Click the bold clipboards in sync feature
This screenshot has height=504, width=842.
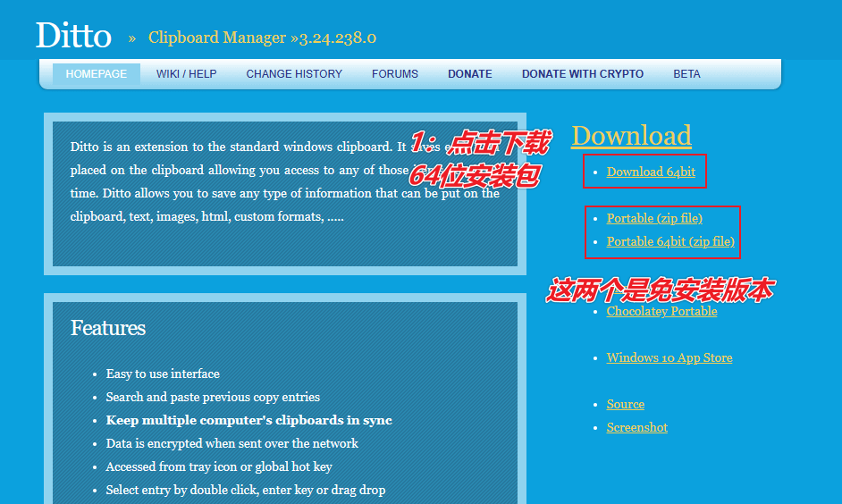point(248,420)
